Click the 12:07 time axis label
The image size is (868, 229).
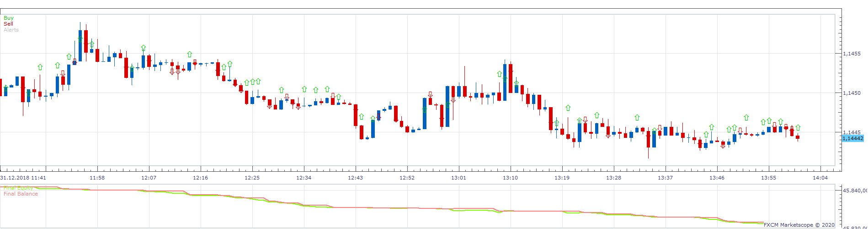[149, 178]
